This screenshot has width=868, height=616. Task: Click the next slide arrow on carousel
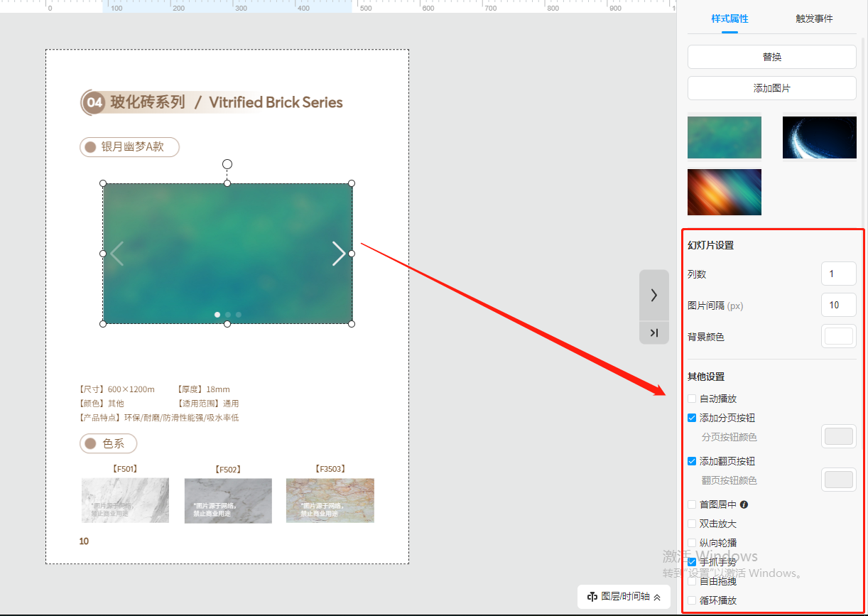[x=339, y=254]
